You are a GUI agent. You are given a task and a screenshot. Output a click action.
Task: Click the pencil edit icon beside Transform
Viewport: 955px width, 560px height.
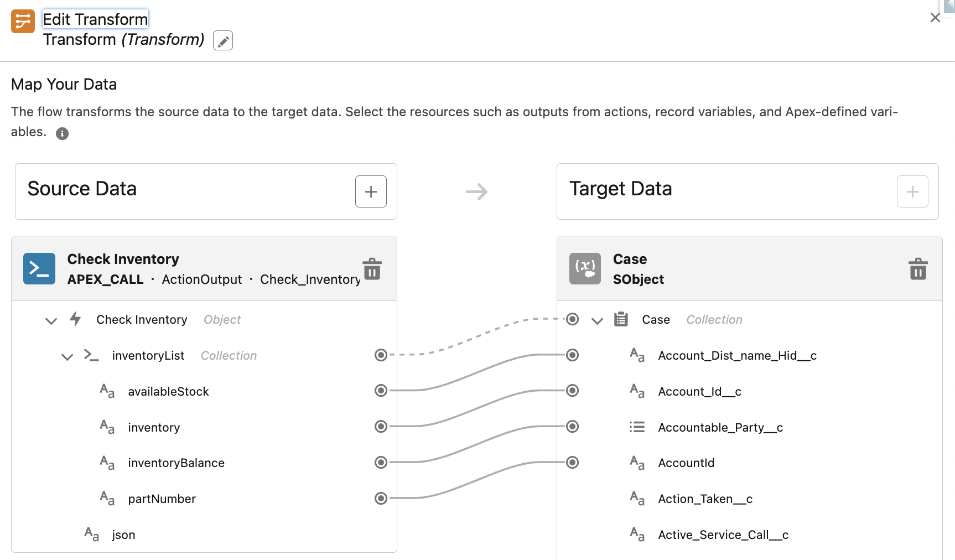[x=223, y=41]
